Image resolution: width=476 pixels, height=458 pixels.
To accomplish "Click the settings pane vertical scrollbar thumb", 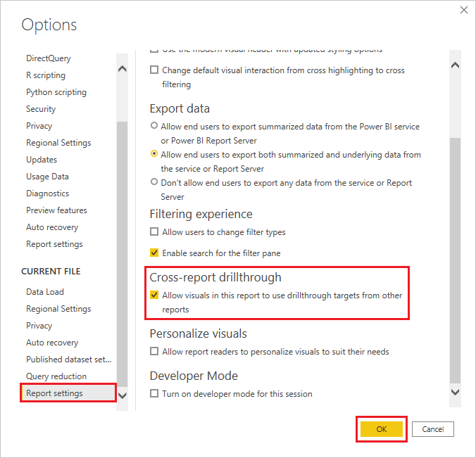I will (455, 260).
